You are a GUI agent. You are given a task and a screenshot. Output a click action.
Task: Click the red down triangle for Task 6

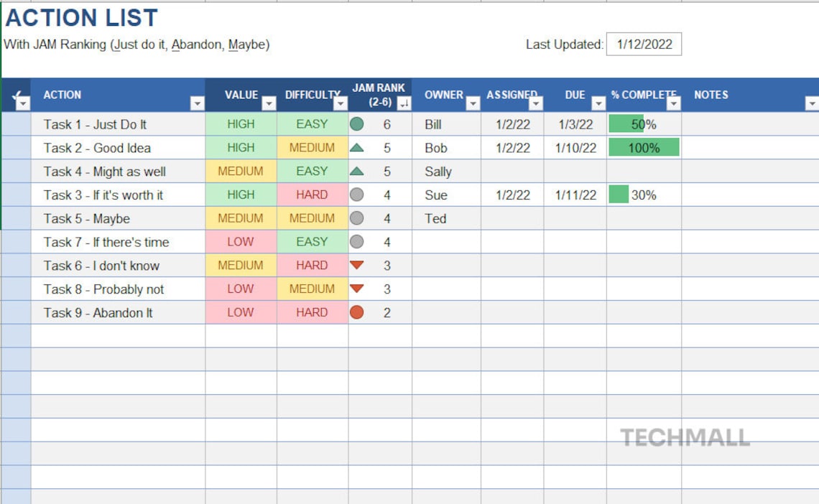point(357,265)
